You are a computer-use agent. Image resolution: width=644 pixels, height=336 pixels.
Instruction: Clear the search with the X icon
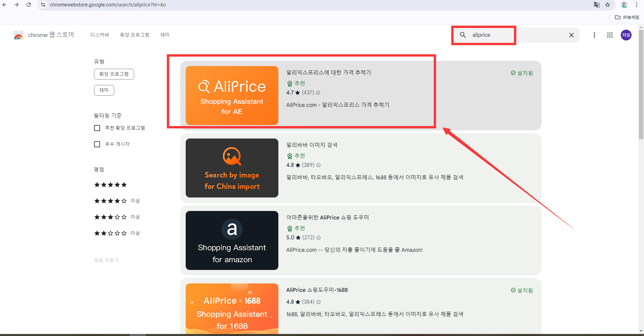click(572, 35)
